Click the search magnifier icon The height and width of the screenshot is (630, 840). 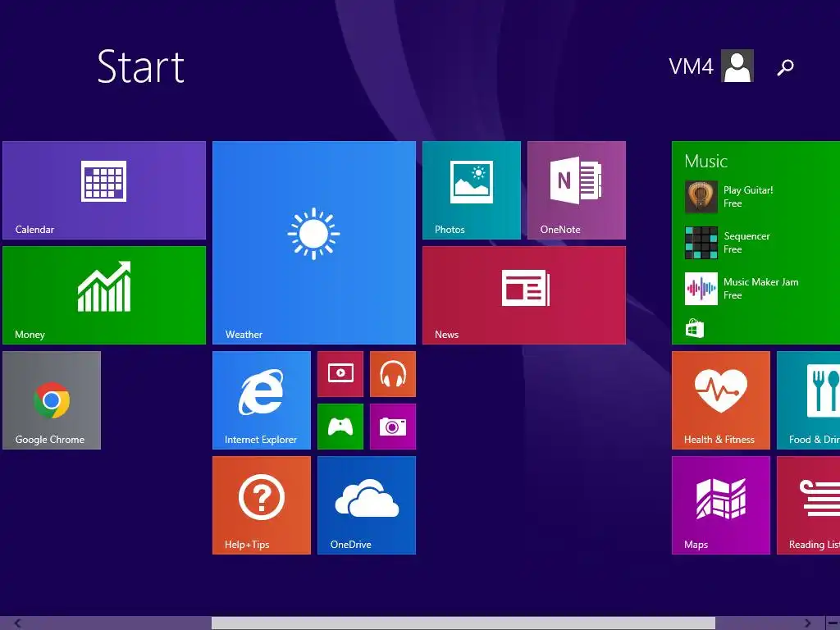point(785,67)
